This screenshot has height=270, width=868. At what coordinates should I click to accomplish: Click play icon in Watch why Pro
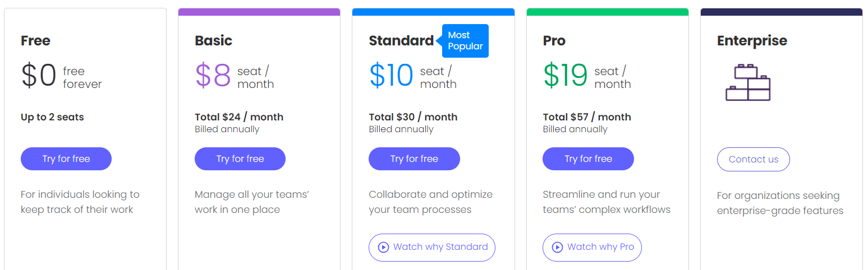tap(557, 247)
